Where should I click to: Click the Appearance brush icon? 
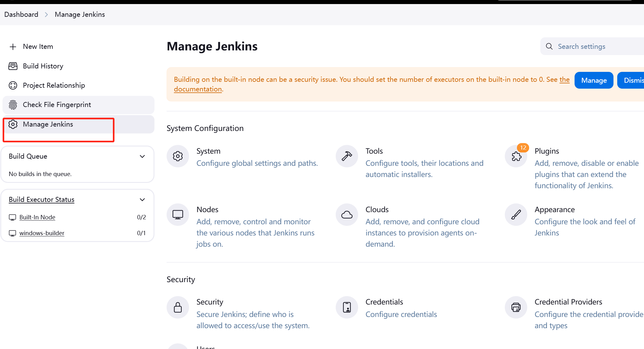516,215
